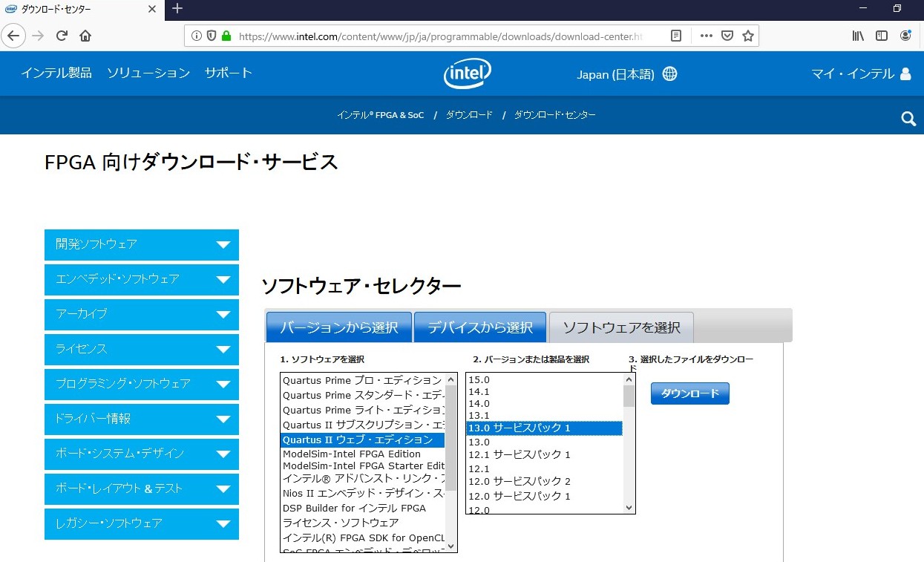Select version 15.0

tap(544, 379)
